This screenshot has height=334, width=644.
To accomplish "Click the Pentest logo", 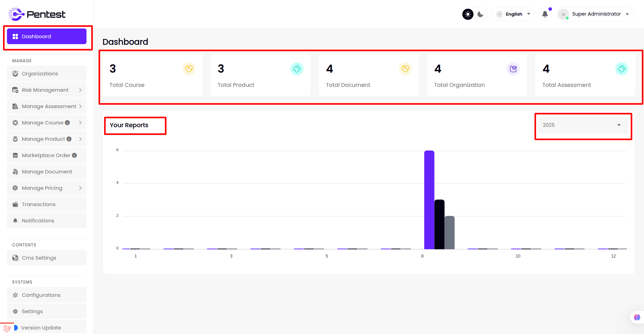I will (37, 14).
